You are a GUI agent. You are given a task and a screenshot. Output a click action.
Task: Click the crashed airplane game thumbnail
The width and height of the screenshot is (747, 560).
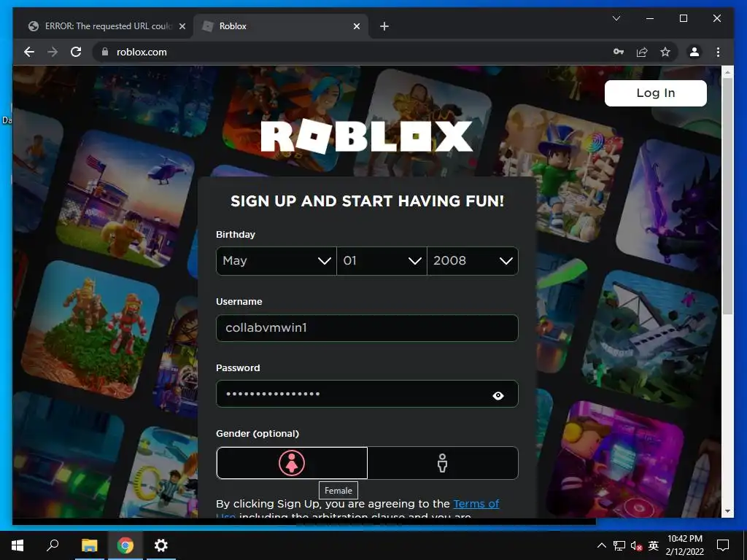(650, 340)
